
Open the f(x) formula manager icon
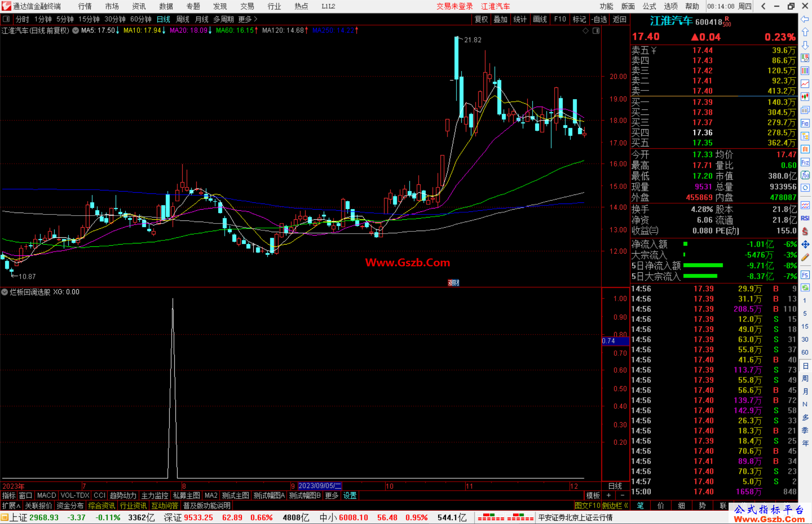pos(805,175)
